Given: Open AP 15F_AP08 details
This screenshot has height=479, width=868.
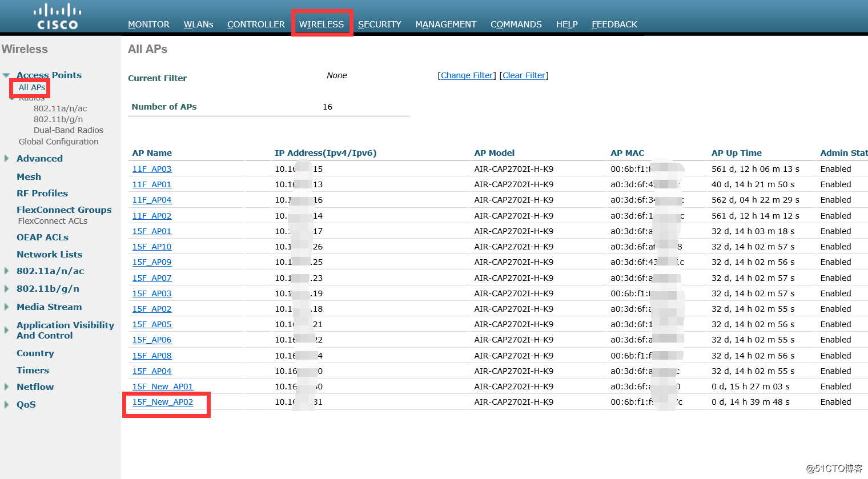Looking at the screenshot, I should [x=152, y=356].
